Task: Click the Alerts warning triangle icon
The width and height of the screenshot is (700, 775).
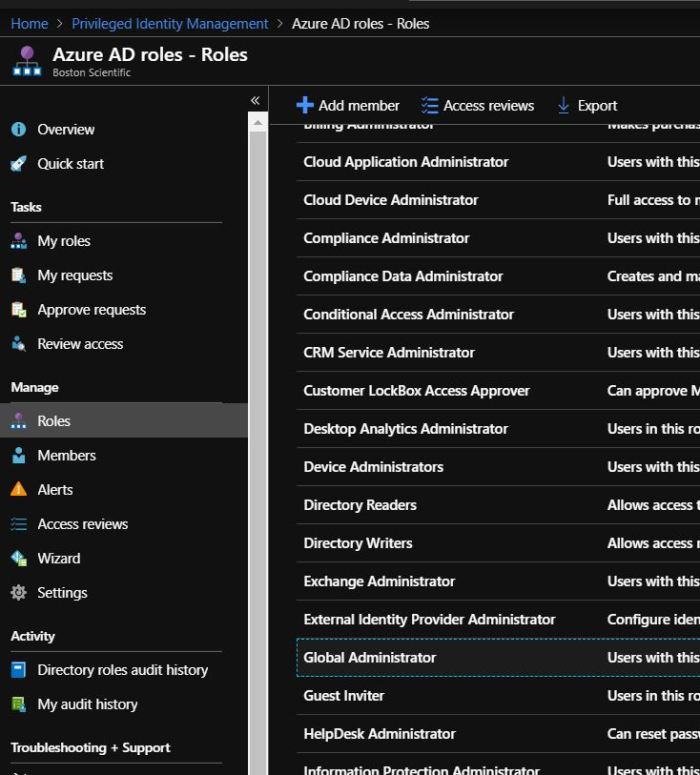Action: [18, 490]
